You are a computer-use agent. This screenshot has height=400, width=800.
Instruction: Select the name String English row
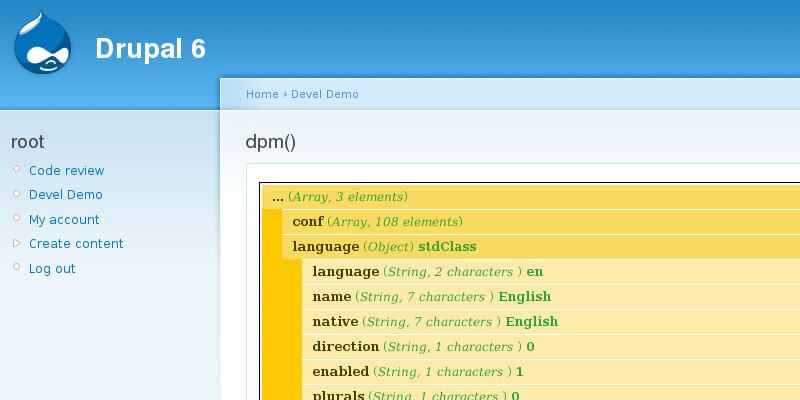click(431, 297)
